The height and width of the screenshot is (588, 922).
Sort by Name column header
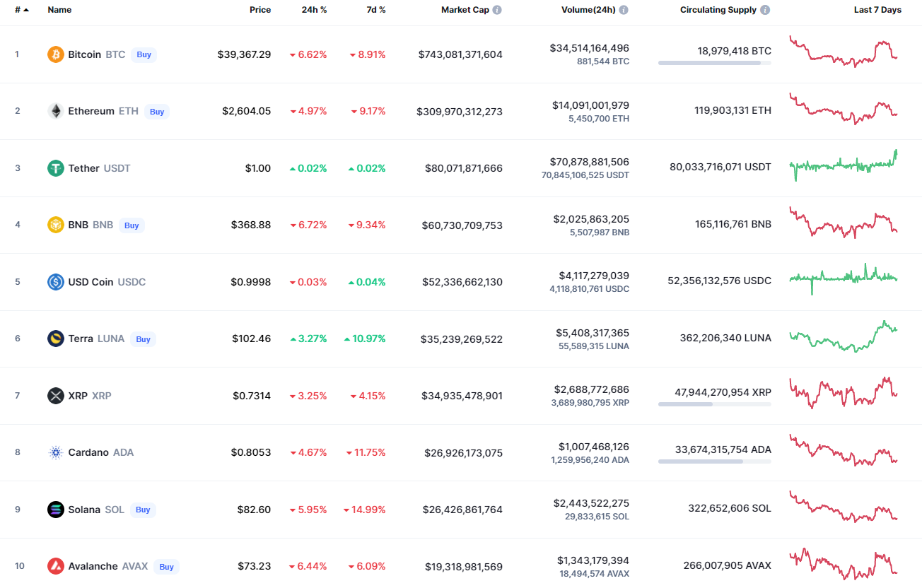[59, 10]
